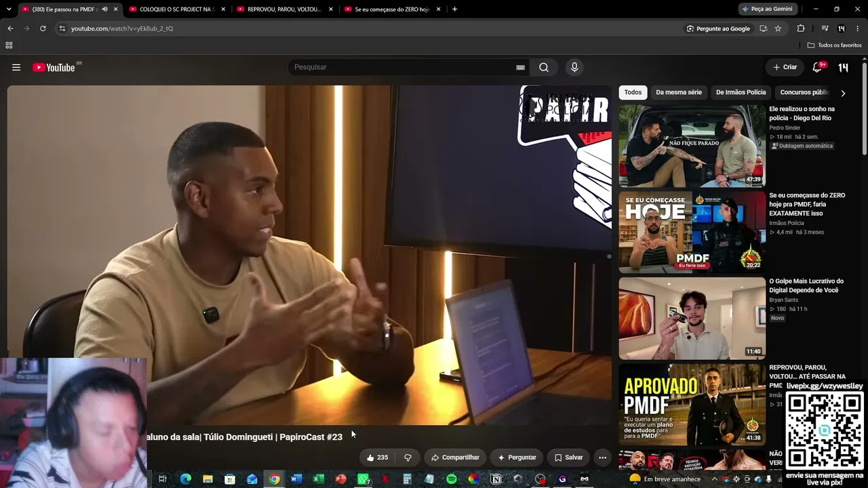Click the main video player to pause
The width and height of the screenshot is (868, 488).
coord(309,255)
